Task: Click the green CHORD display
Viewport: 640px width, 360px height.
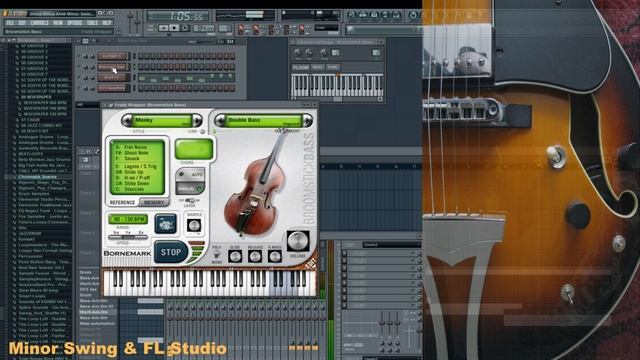Action: tap(194, 149)
